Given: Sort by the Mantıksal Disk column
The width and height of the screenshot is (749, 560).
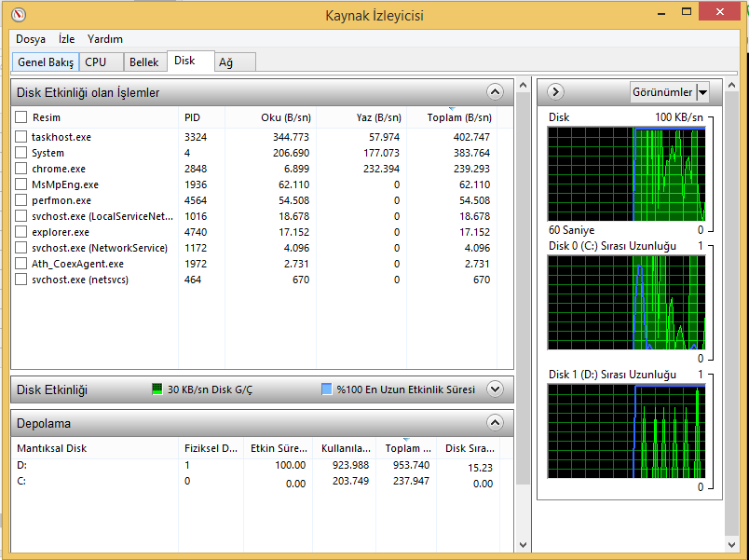Looking at the screenshot, I should point(95,448).
